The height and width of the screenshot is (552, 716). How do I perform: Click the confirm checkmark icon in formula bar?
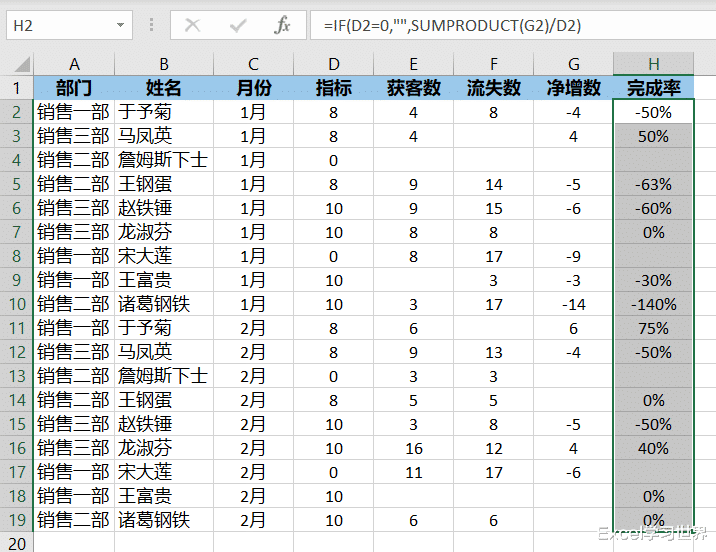(x=238, y=26)
